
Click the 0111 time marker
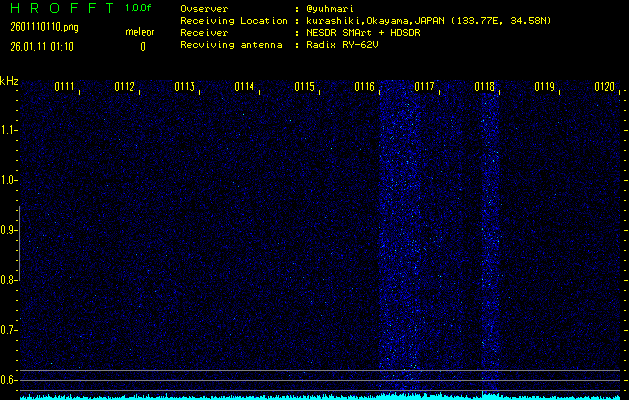point(65,87)
